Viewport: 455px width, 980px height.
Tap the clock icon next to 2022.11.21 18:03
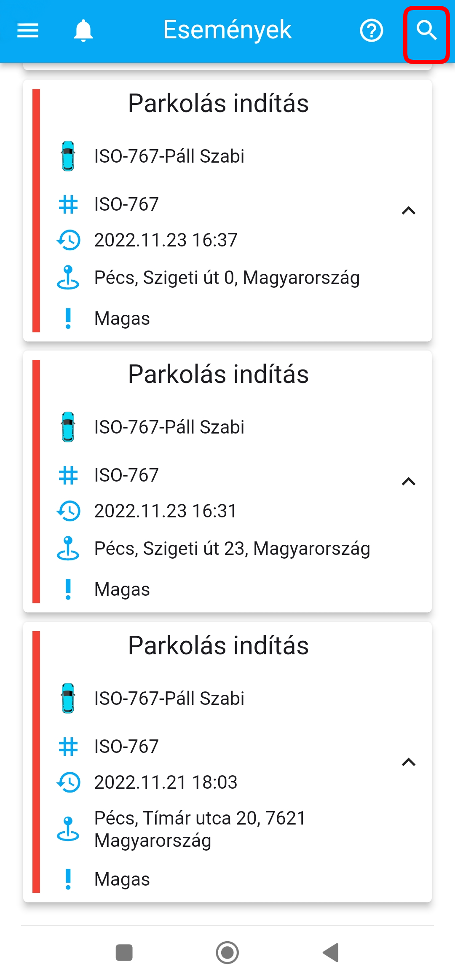pyautogui.click(x=68, y=782)
